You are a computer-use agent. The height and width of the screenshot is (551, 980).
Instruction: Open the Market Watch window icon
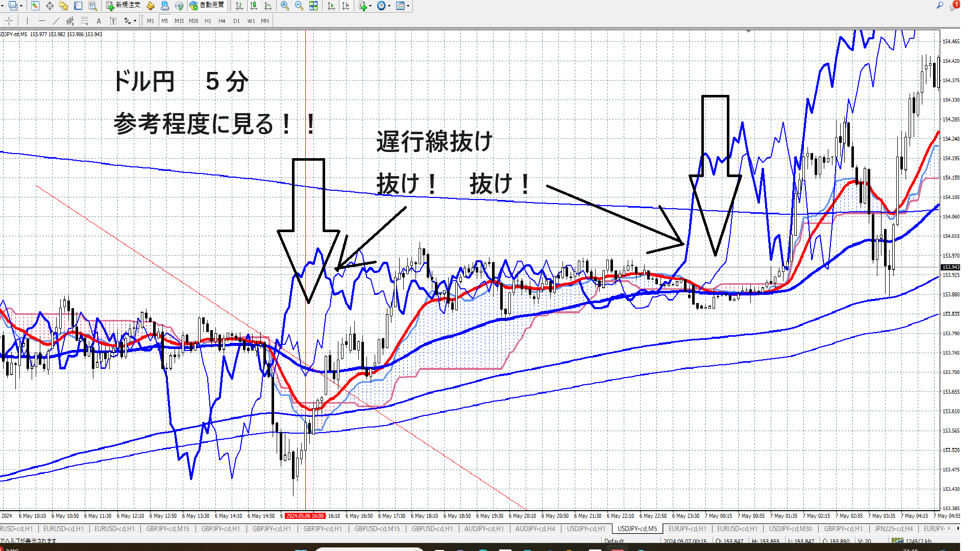coord(35,6)
